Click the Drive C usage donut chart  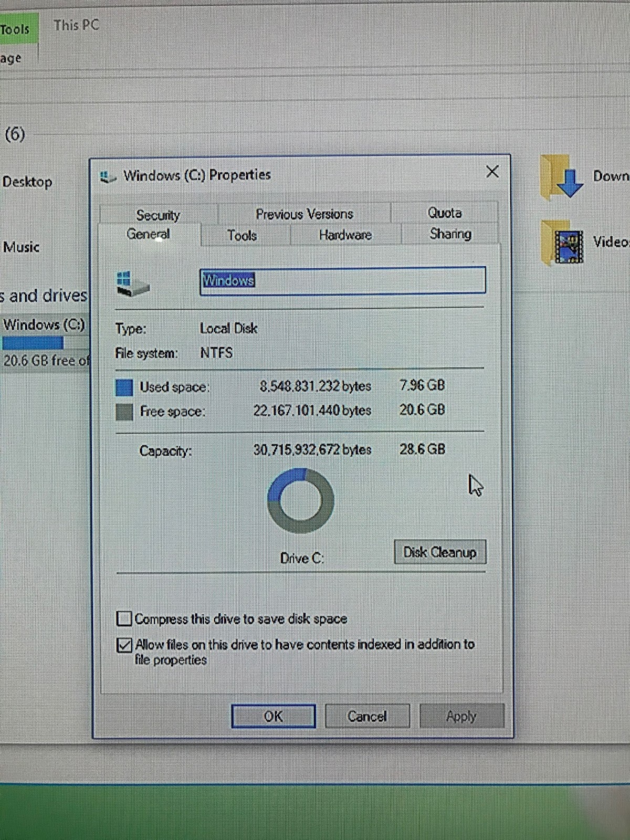(x=301, y=501)
